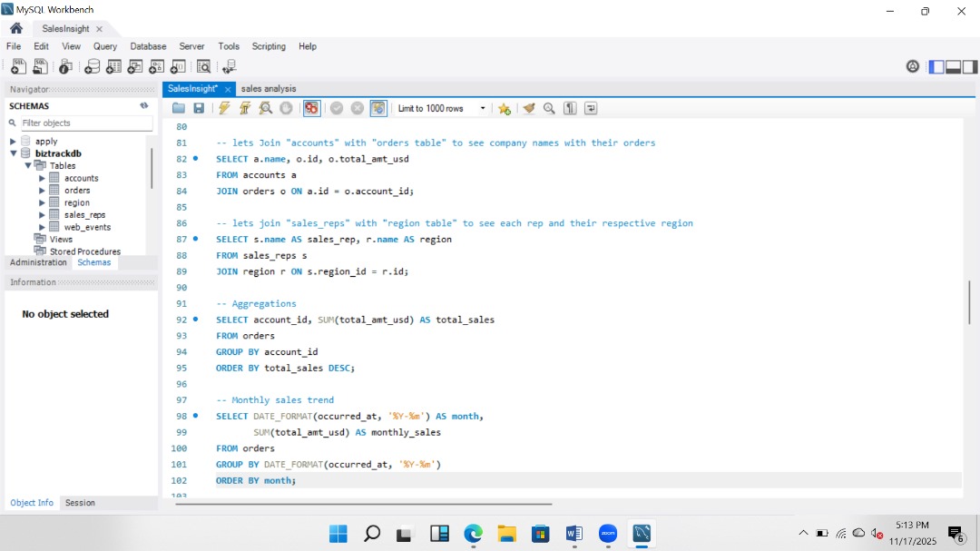Open Zoom from taskbar
Image resolution: width=980 pixels, height=551 pixels.
click(x=607, y=534)
